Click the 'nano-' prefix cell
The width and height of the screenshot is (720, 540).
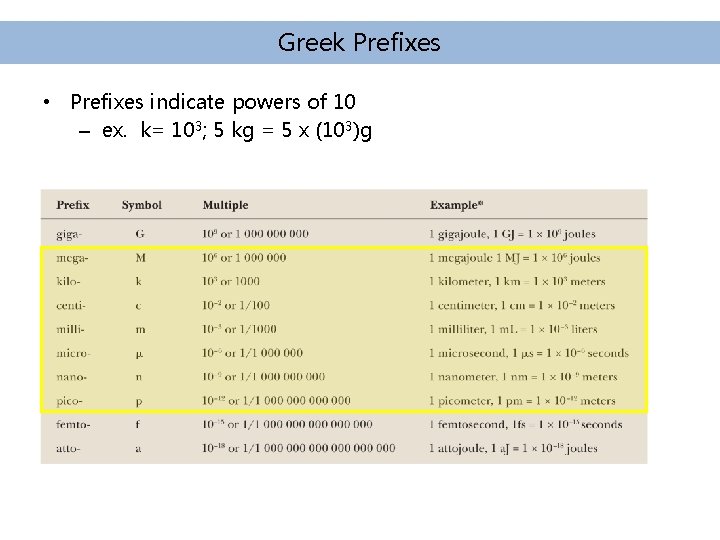pyautogui.click(x=71, y=377)
